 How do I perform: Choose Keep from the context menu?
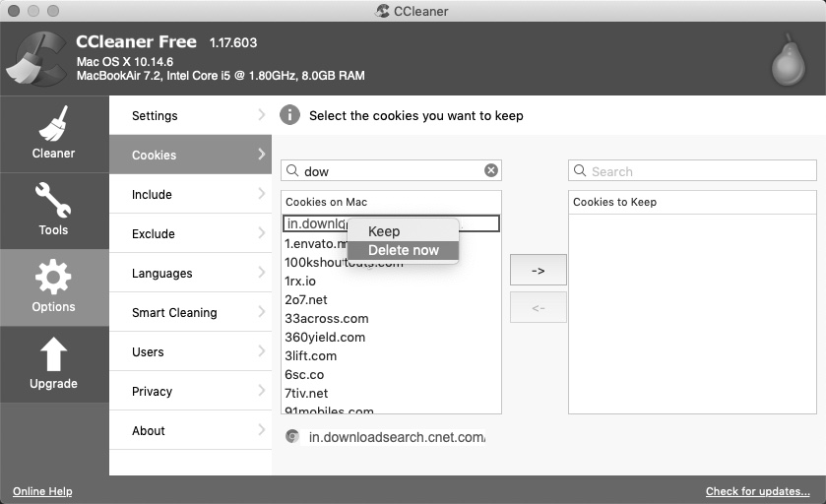[x=403, y=231]
